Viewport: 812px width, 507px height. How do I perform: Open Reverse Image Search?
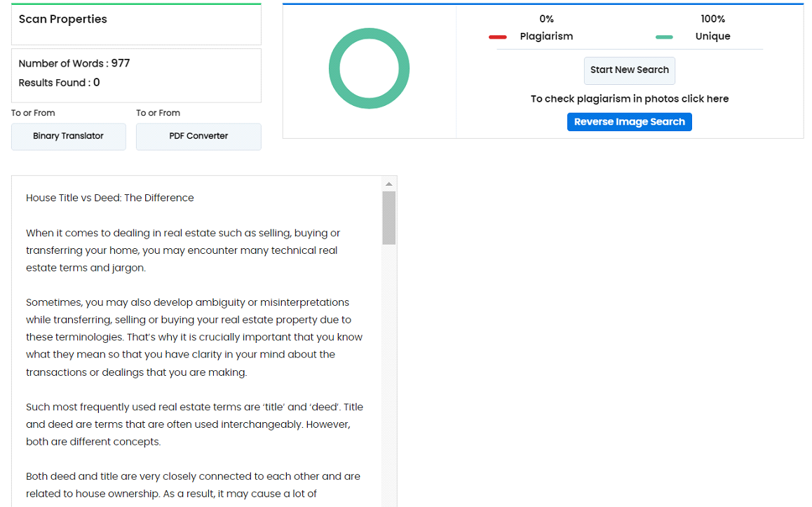629,122
